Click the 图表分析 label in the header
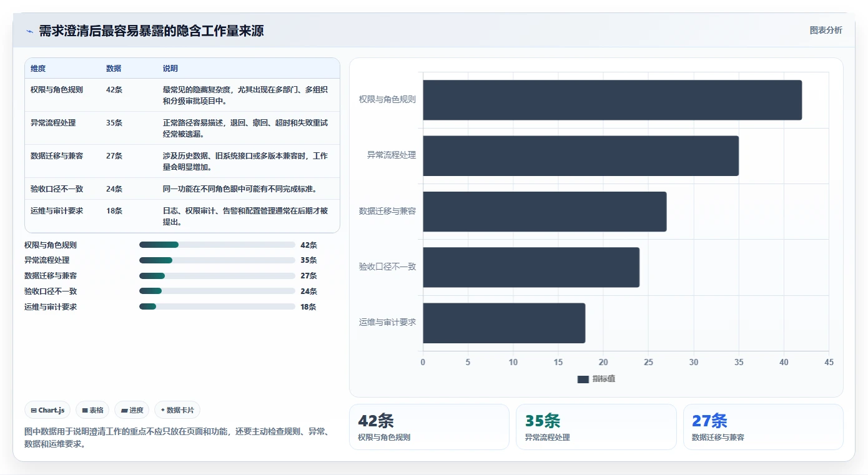This screenshot has height=475, width=868. coord(826,30)
